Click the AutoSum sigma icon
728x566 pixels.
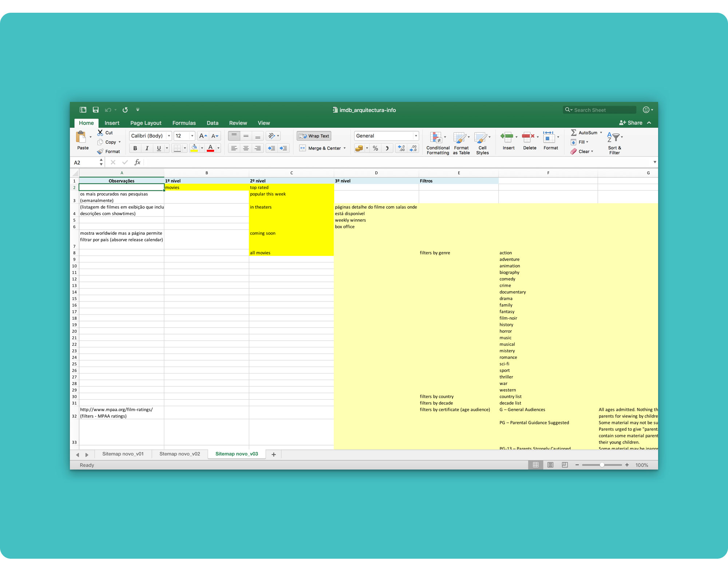click(x=574, y=132)
